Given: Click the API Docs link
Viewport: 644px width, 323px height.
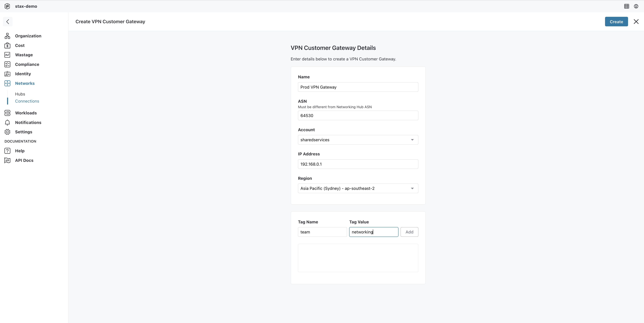Looking at the screenshot, I should click(24, 160).
